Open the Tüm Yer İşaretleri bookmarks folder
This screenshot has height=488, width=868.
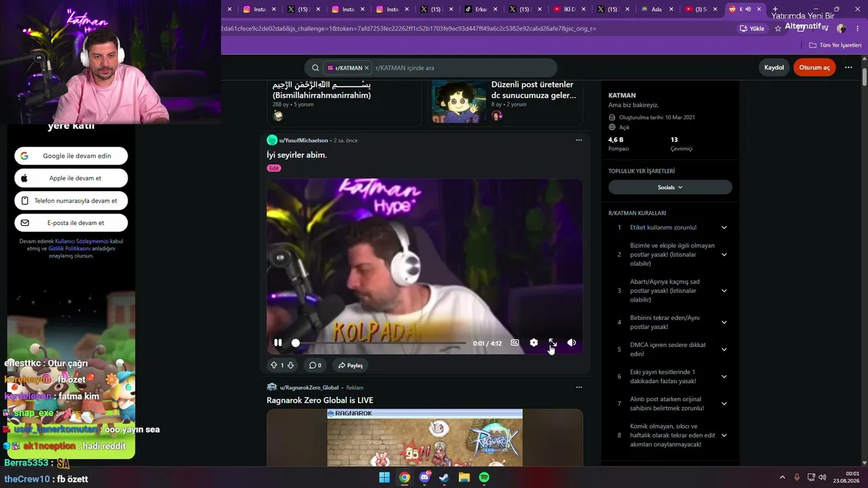[x=835, y=45]
